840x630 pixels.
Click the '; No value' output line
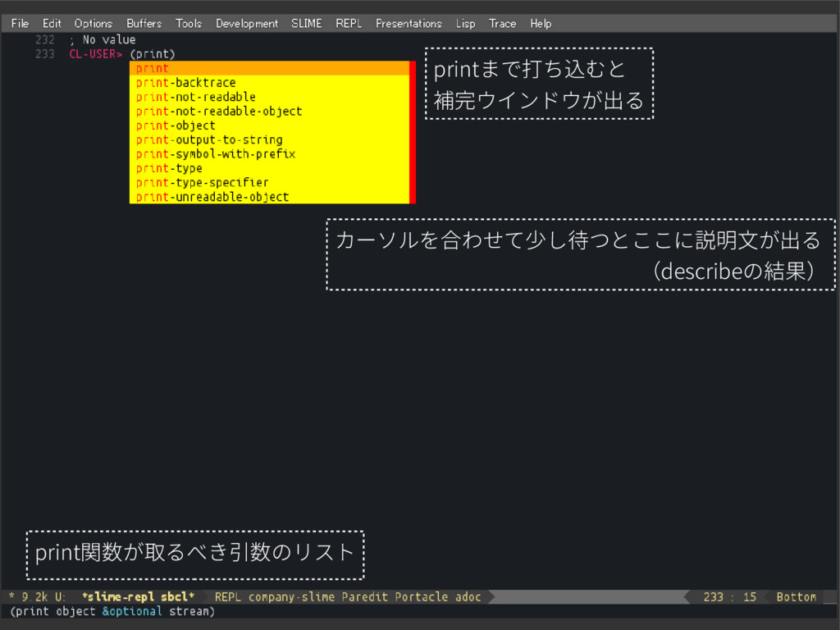[103, 39]
